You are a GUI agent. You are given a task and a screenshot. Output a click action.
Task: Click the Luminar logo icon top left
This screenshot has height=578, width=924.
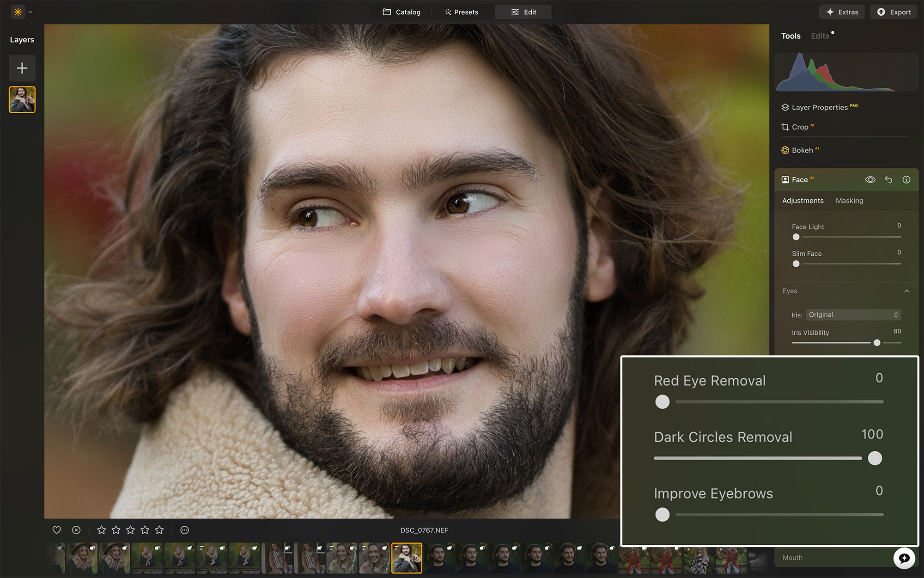18,12
